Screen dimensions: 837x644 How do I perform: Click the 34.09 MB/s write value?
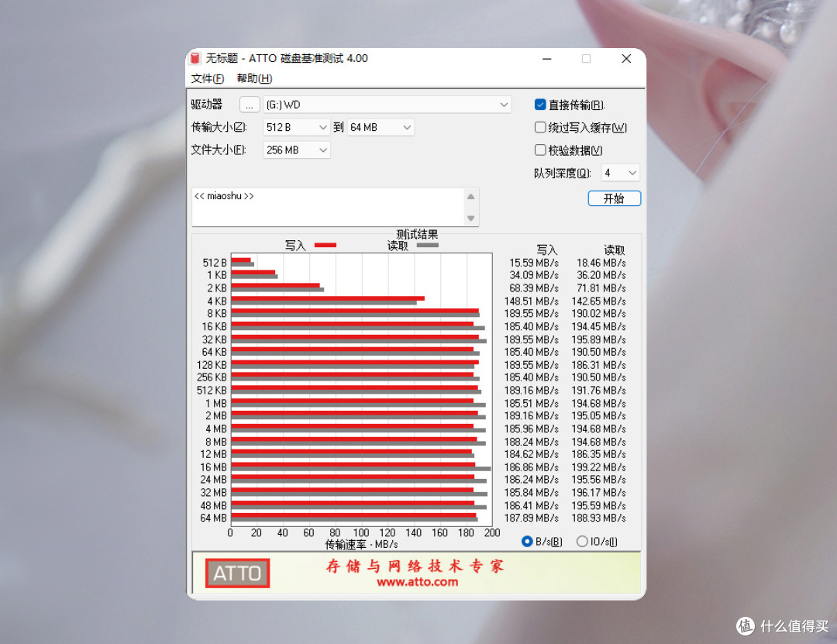tap(534, 275)
